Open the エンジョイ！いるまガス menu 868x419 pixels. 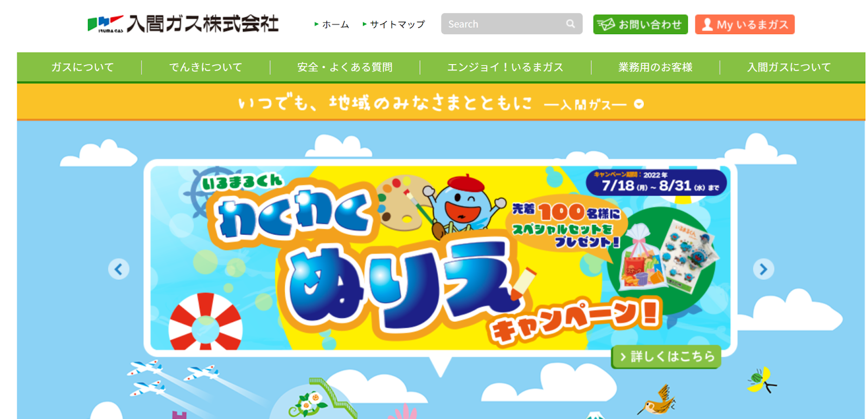505,67
